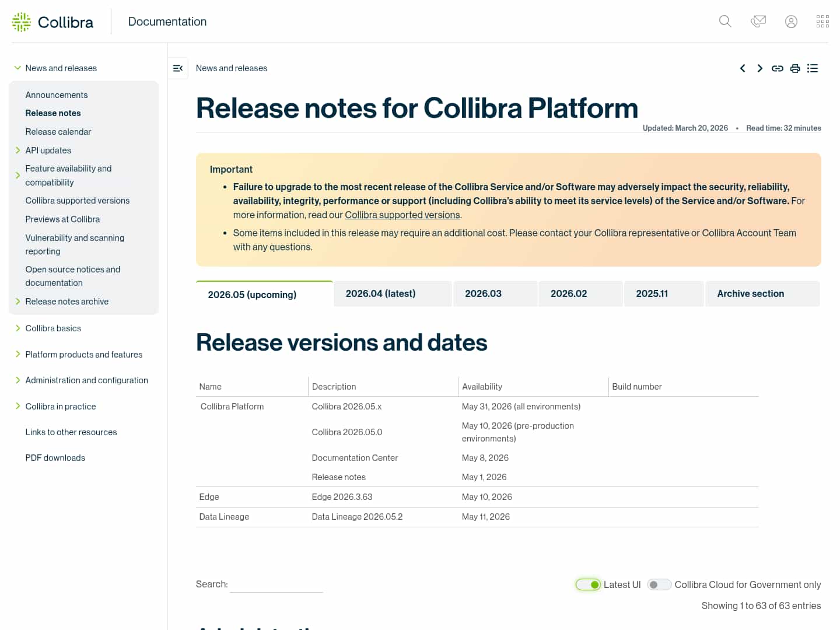Click the Documentation header title
The width and height of the screenshot is (840, 630).
(167, 22)
